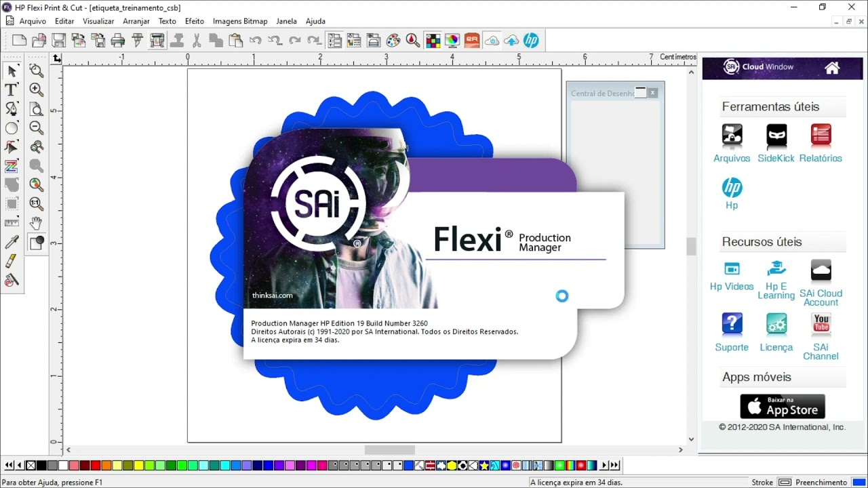Click the Baixar na App Store button

click(x=783, y=406)
